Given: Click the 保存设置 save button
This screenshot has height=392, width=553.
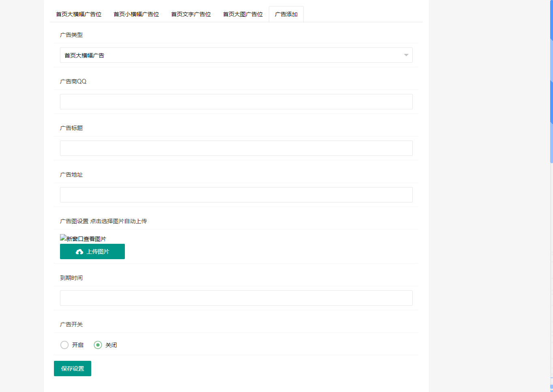Looking at the screenshot, I should click(72, 368).
